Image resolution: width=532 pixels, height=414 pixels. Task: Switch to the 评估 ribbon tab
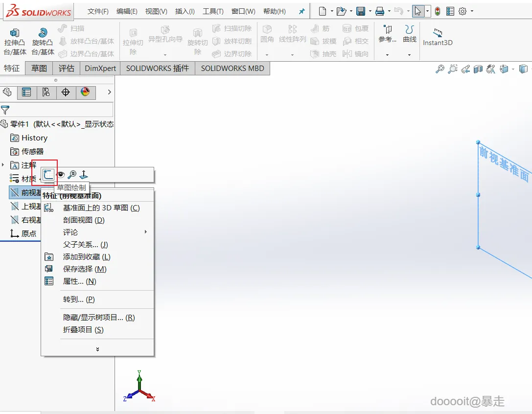coord(66,69)
